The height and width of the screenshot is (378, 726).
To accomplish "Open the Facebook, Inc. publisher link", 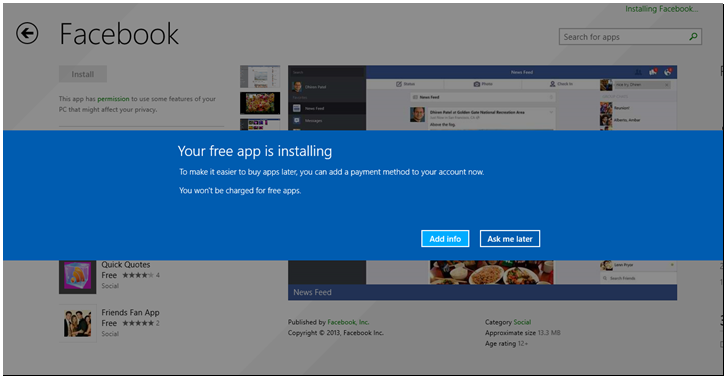I will click(x=348, y=322).
